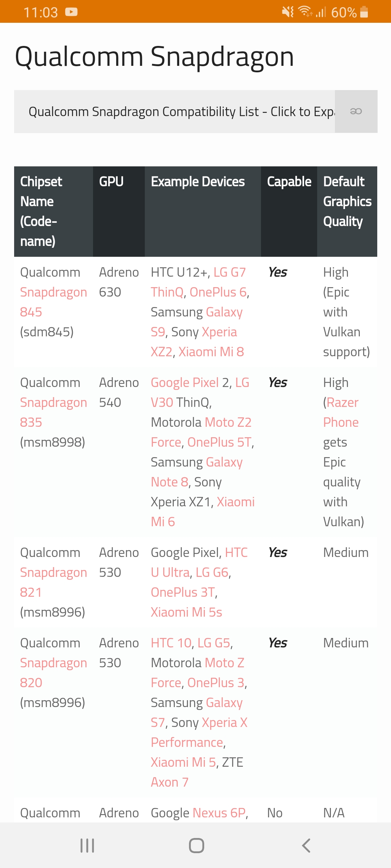The width and height of the screenshot is (391, 868).
Task: Tap the link icon beside compatibility list
Action: point(356,111)
